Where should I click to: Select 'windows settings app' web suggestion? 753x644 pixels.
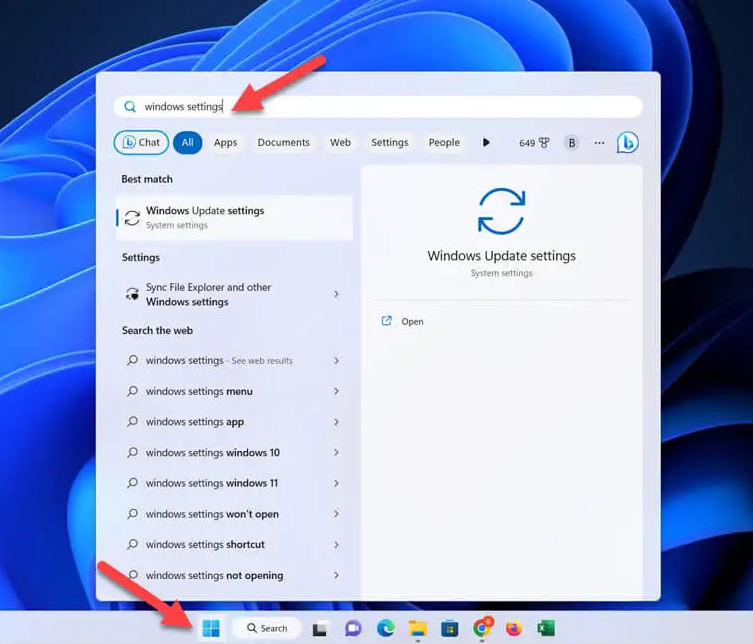[x=234, y=422]
